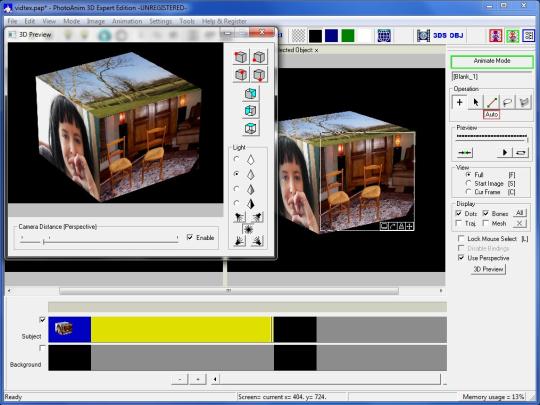Select the arrow pointer tool
Image resolution: width=540 pixels, height=405 pixels.
pyautogui.click(x=476, y=102)
